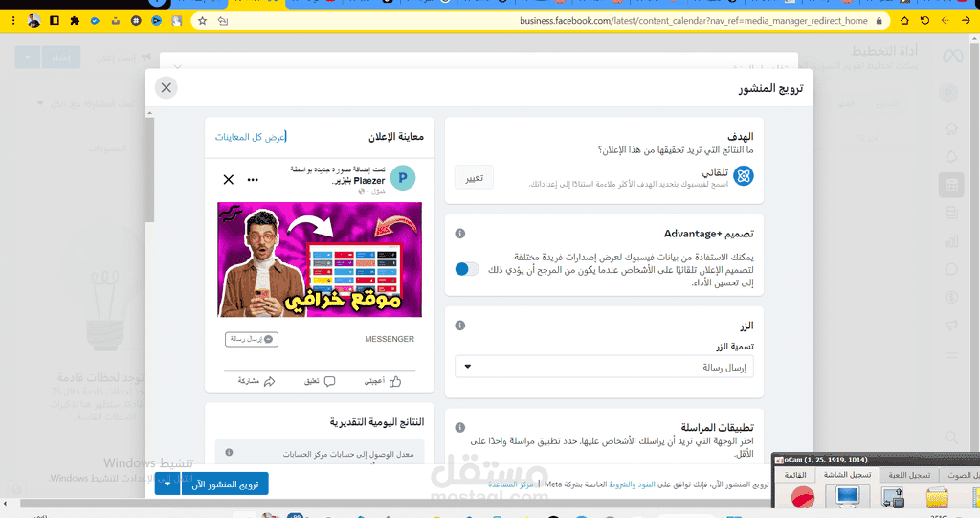Click the blue arrow extension icon
This screenshot has height=518, width=980.
click(x=156, y=21)
